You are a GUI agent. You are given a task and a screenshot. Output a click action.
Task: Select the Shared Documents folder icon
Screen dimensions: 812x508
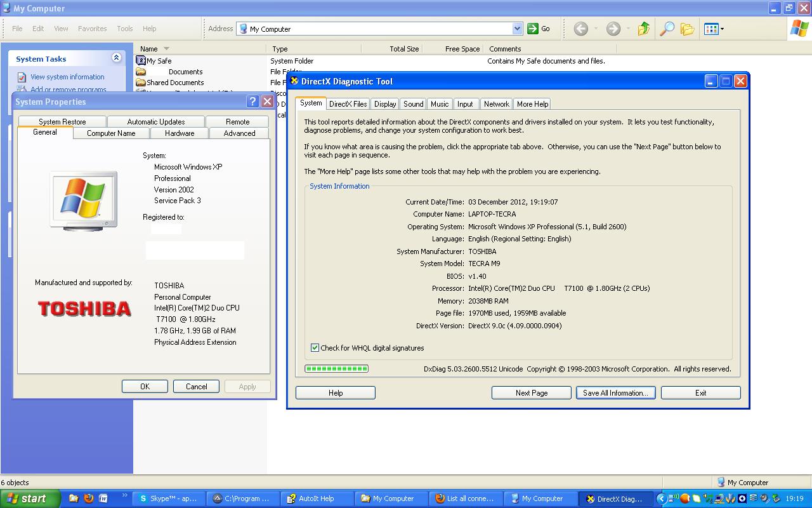pyautogui.click(x=141, y=83)
